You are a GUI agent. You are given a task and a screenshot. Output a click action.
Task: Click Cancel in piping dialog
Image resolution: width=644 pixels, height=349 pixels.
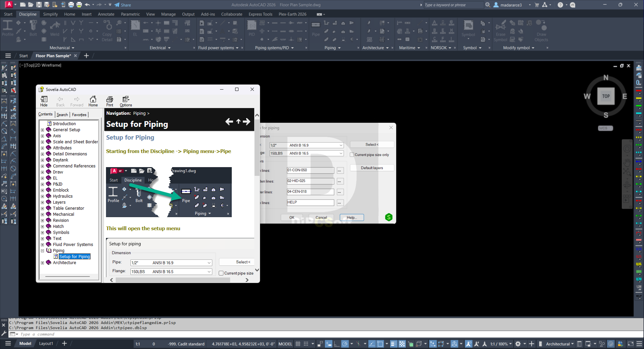(321, 217)
